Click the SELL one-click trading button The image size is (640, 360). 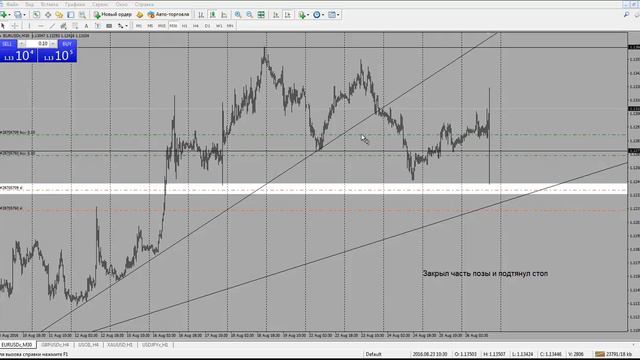tap(8, 44)
